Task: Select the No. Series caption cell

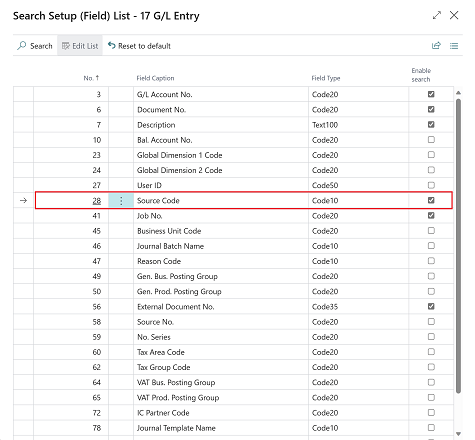Action: tap(221, 337)
